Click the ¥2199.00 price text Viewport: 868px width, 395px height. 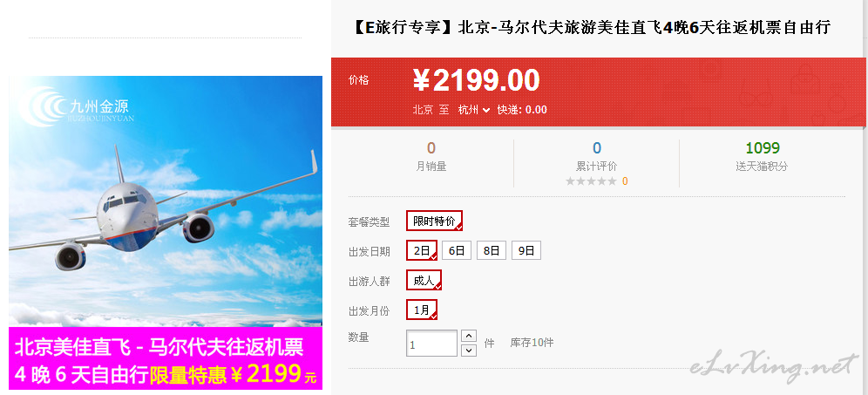pyautogui.click(x=476, y=81)
